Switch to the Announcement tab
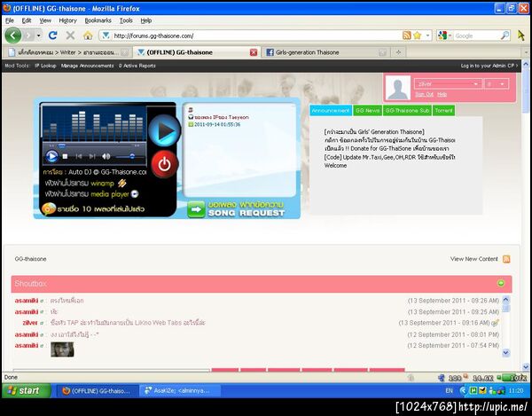The width and height of the screenshot is (532, 416). click(331, 111)
